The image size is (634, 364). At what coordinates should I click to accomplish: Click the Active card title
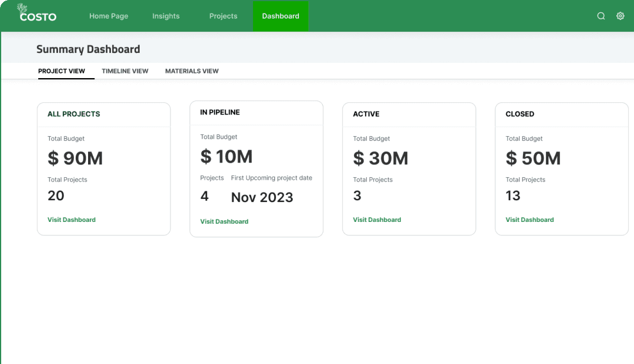366,114
